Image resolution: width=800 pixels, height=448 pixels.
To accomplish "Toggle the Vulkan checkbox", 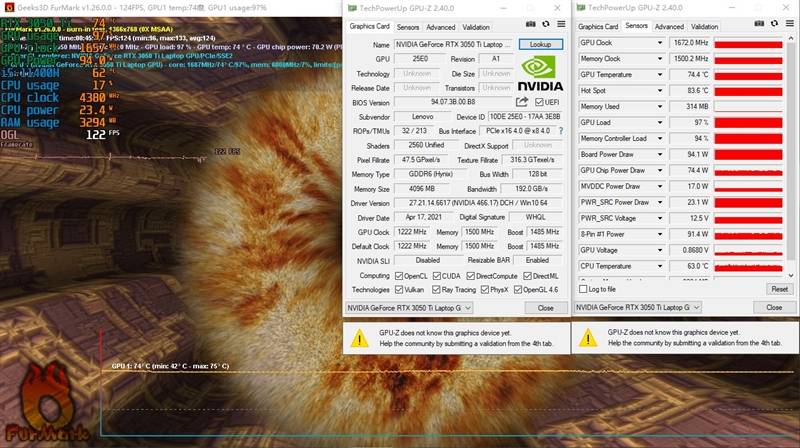I will tap(399, 289).
